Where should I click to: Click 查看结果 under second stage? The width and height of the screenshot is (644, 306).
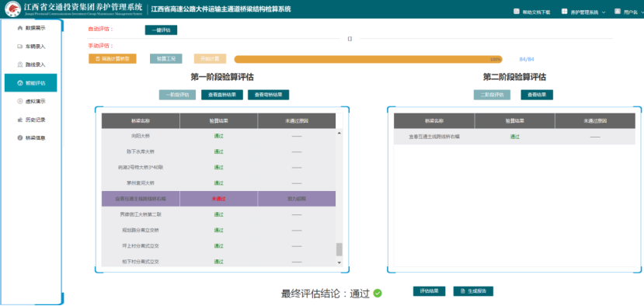tap(537, 95)
